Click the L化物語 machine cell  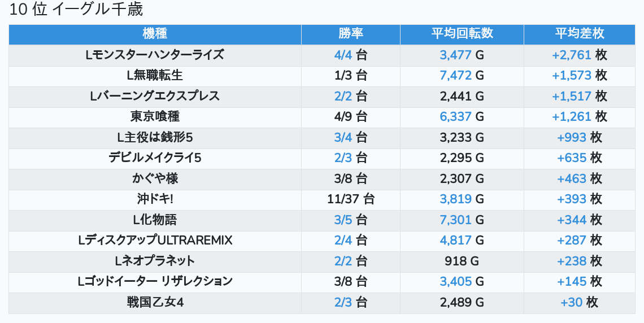155,220
